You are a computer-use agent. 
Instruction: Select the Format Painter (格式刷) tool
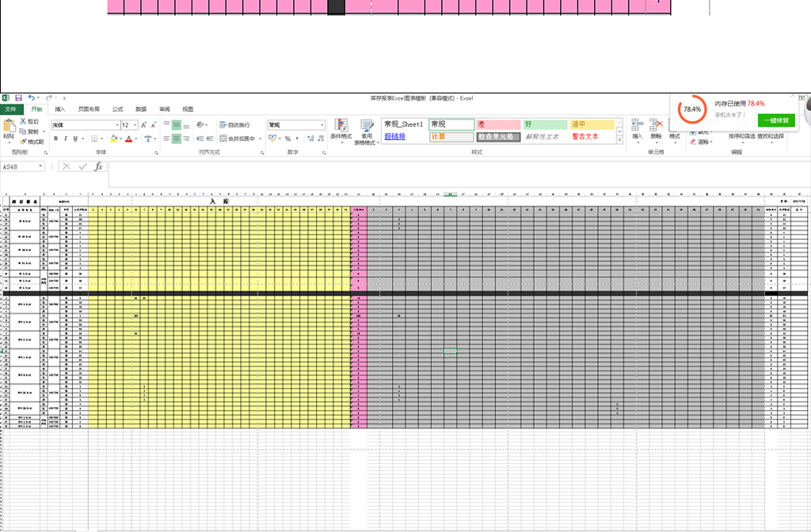click(31, 142)
